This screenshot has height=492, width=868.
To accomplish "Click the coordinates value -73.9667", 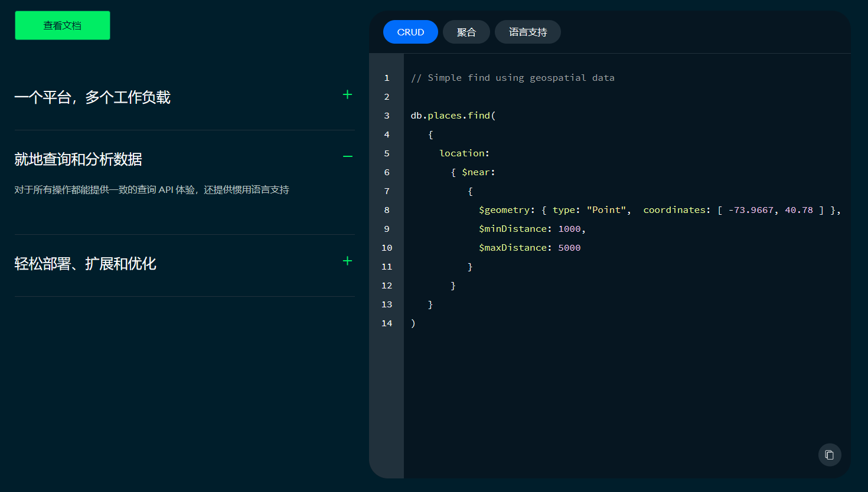I will (750, 210).
